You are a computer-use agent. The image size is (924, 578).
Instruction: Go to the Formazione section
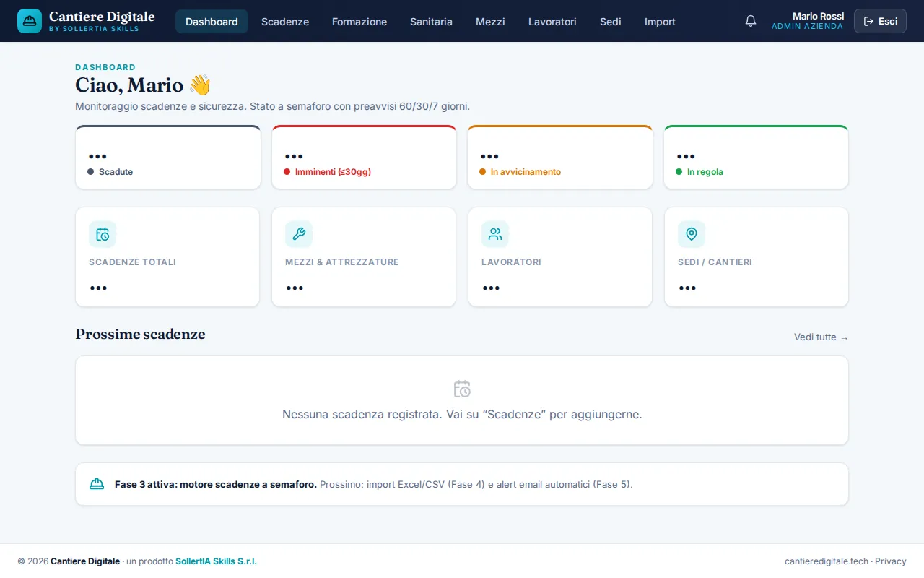(359, 22)
